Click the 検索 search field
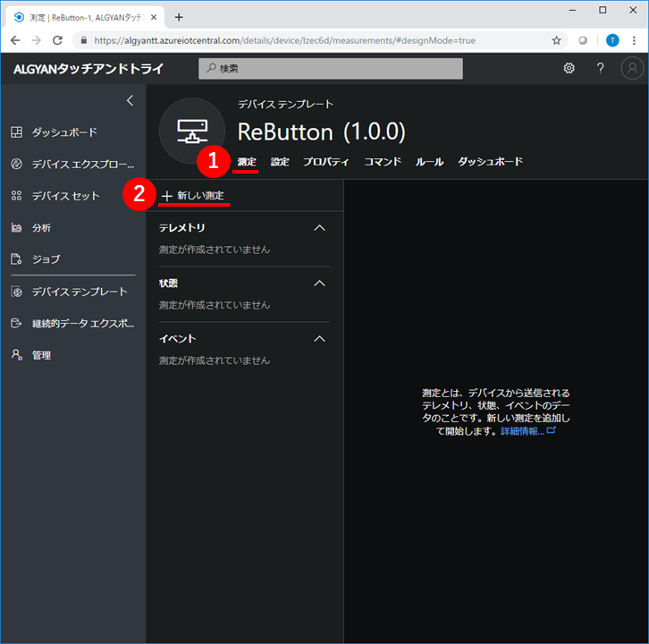The image size is (649, 644). point(330,68)
